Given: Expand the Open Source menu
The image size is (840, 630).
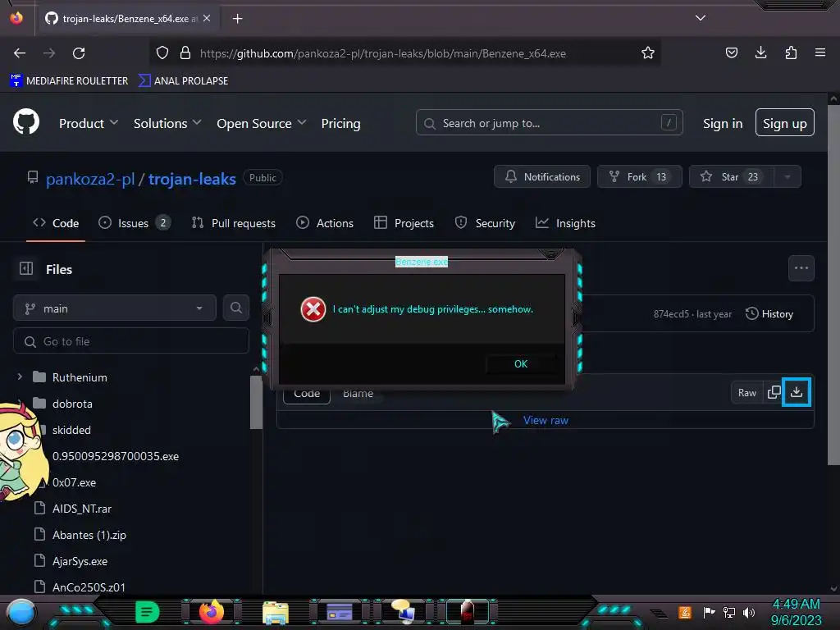Looking at the screenshot, I should (x=262, y=123).
